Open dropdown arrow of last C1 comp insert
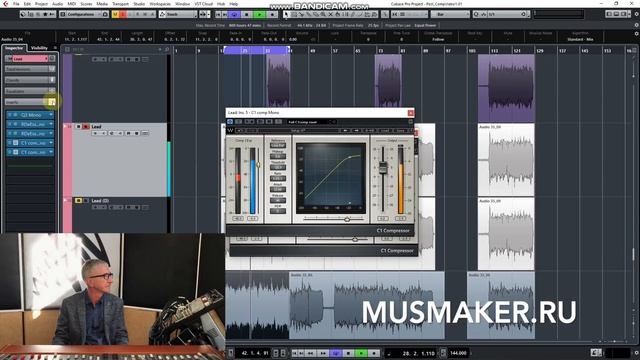640x360 pixels. [51, 152]
